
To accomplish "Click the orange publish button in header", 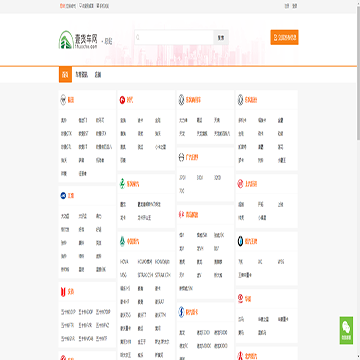I will pyautogui.click(x=284, y=37).
